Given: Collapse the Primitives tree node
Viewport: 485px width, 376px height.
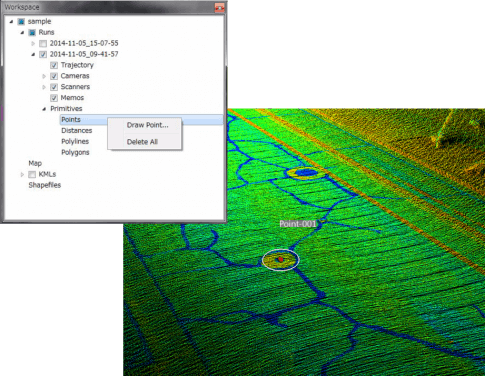Looking at the screenshot, I should click(x=44, y=109).
